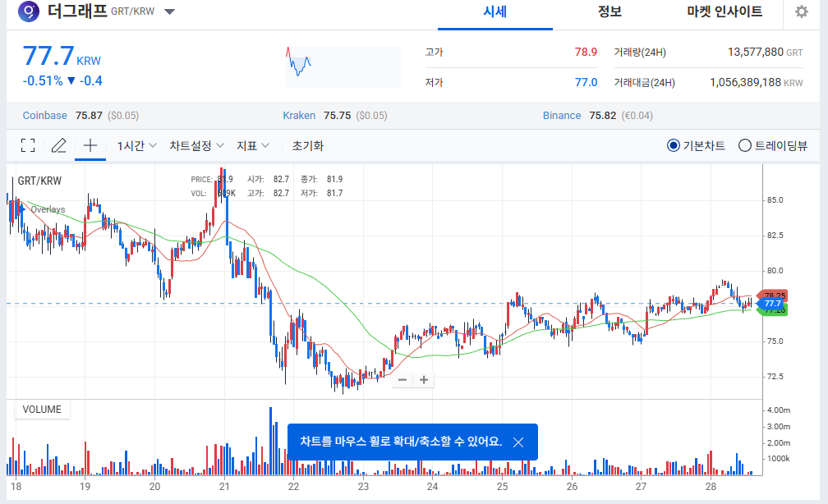Toggle fullscreen chart icon
Image resolution: width=828 pixels, height=504 pixels.
(x=28, y=145)
